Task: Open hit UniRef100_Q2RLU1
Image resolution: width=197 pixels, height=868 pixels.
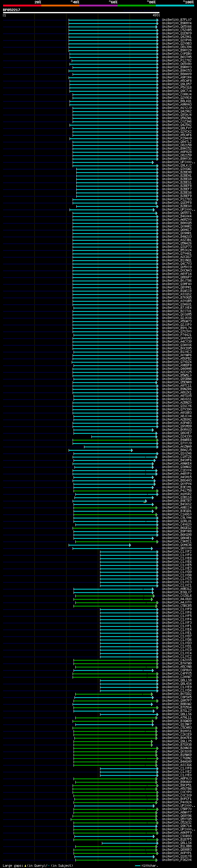Action: click(x=177, y=521)
